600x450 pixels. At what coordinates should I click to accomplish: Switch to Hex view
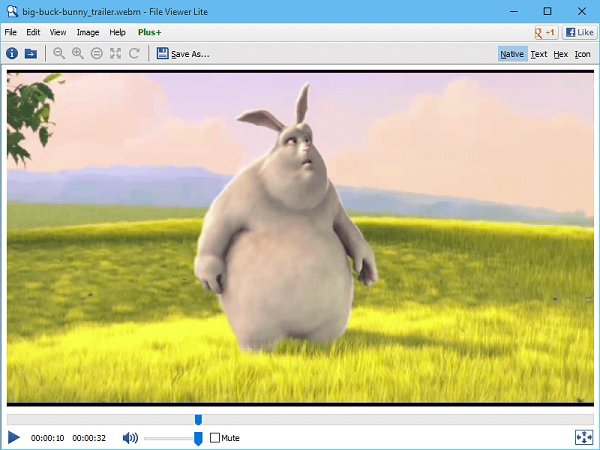click(x=561, y=54)
